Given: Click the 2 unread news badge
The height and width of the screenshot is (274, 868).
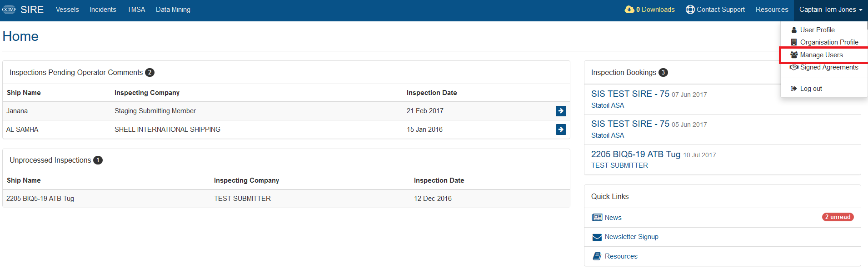Looking at the screenshot, I should (838, 217).
